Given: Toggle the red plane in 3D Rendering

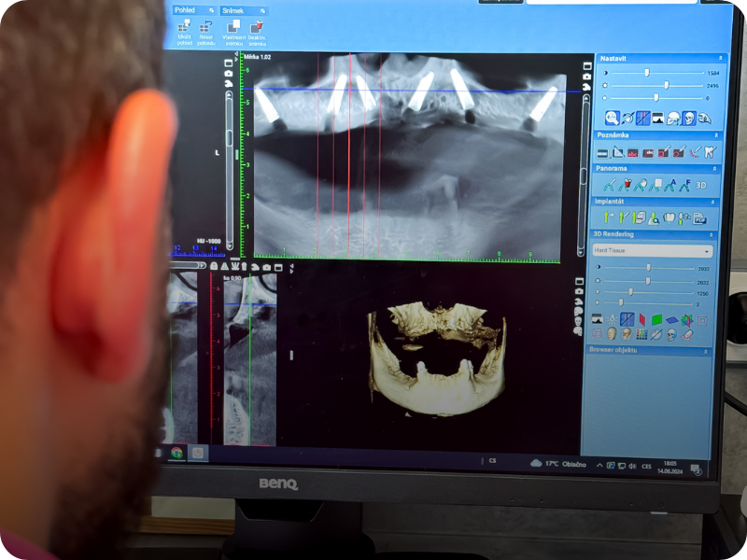Looking at the screenshot, I should coord(642,320).
